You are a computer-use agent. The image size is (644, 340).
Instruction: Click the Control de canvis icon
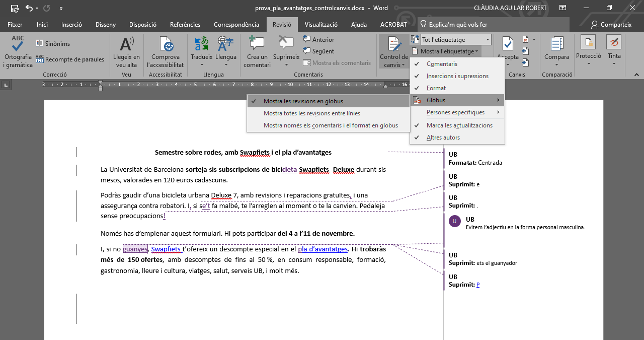pos(394,44)
